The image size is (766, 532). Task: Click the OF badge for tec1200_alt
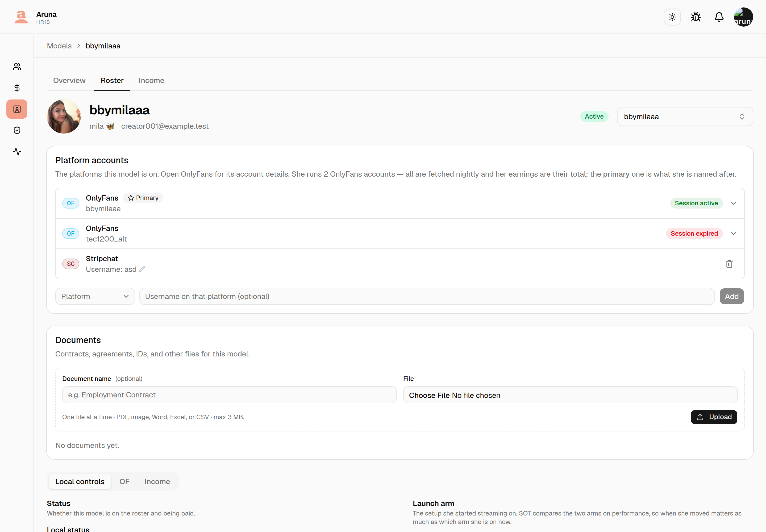pyautogui.click(x=71, y=234)
